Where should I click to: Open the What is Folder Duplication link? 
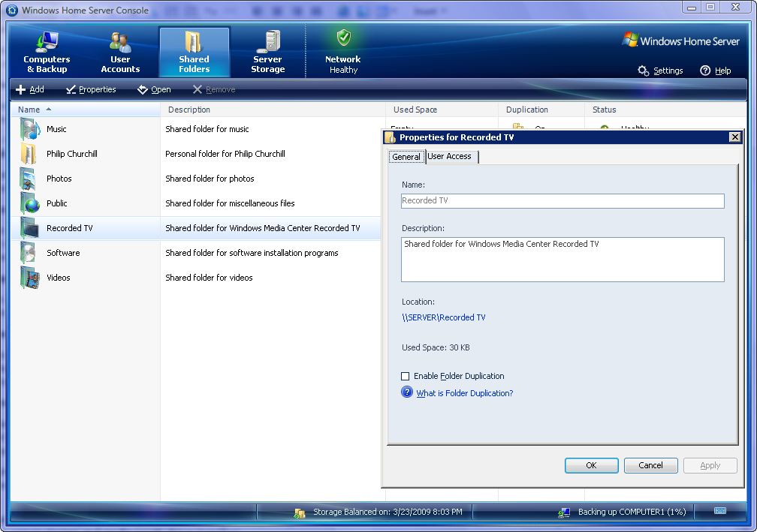tap(464, 393)
